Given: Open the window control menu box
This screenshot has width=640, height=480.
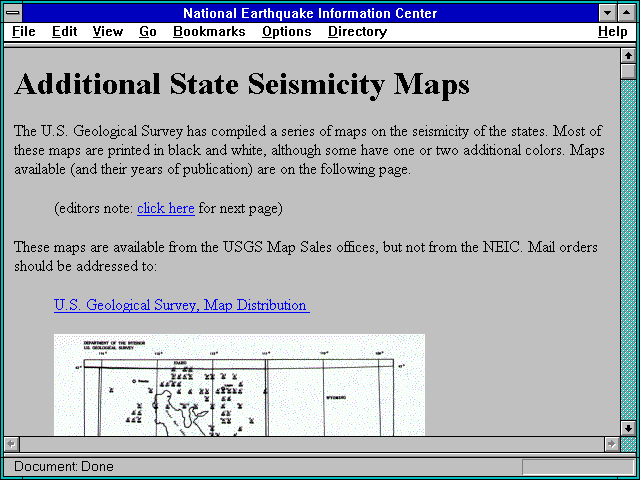Looking at the screenshot, I should 13,13.
